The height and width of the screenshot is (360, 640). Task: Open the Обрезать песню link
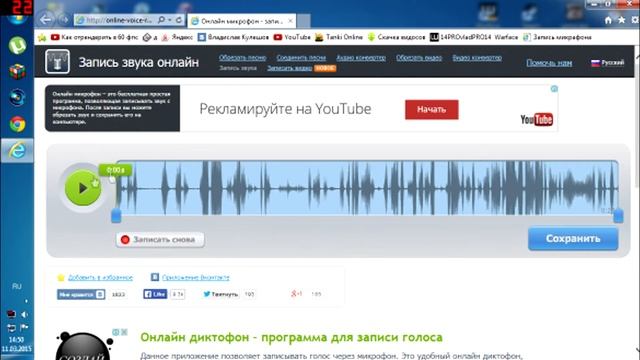[x=242, y=58]
